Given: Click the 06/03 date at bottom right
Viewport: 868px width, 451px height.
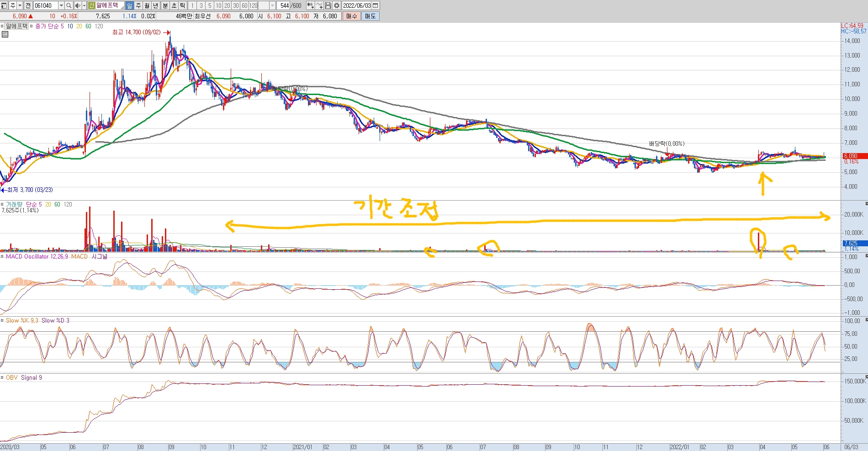Looking at the screenshot, I should (851, 447).
